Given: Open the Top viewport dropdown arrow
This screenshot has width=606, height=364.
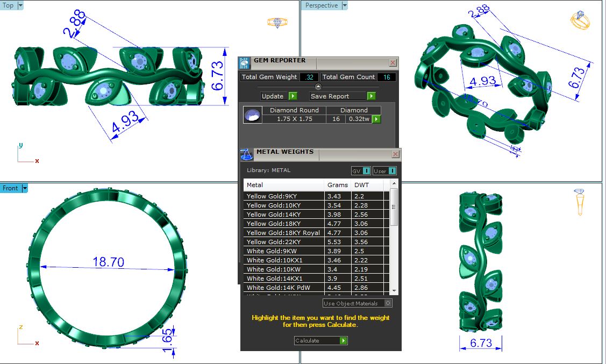Looking at the screenshot, I should tap(20, 5).
